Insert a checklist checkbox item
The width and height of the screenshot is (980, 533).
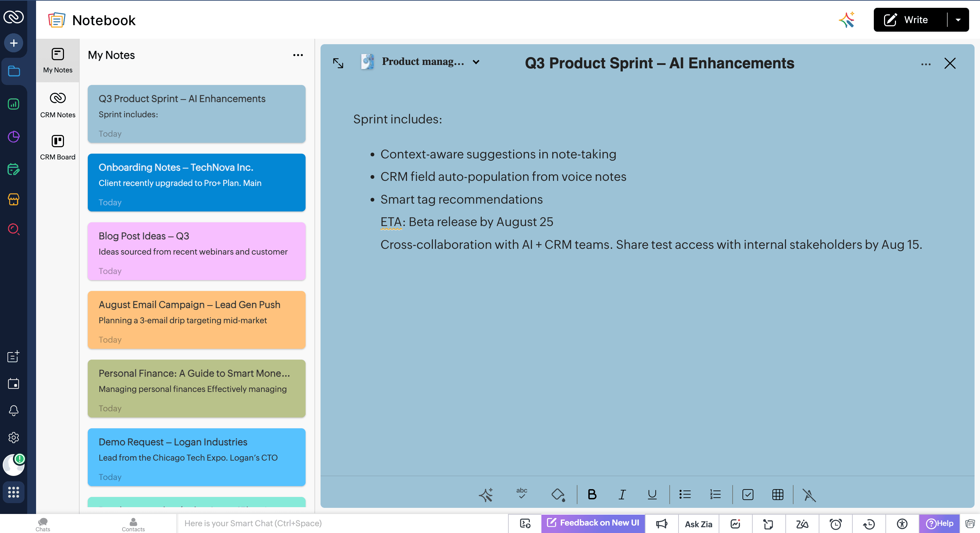coord(748,494)
